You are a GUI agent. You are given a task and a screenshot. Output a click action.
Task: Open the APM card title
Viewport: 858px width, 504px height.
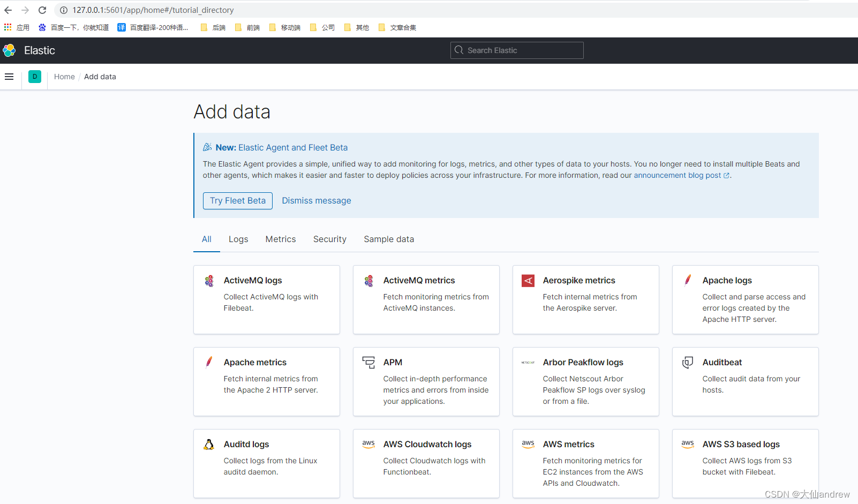(x=393, y=363)
